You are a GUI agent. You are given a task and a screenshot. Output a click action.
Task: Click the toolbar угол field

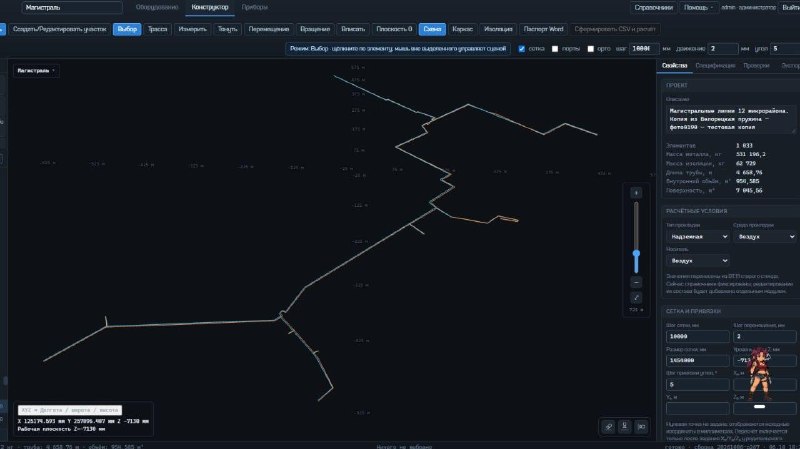(x=784, y=48)
